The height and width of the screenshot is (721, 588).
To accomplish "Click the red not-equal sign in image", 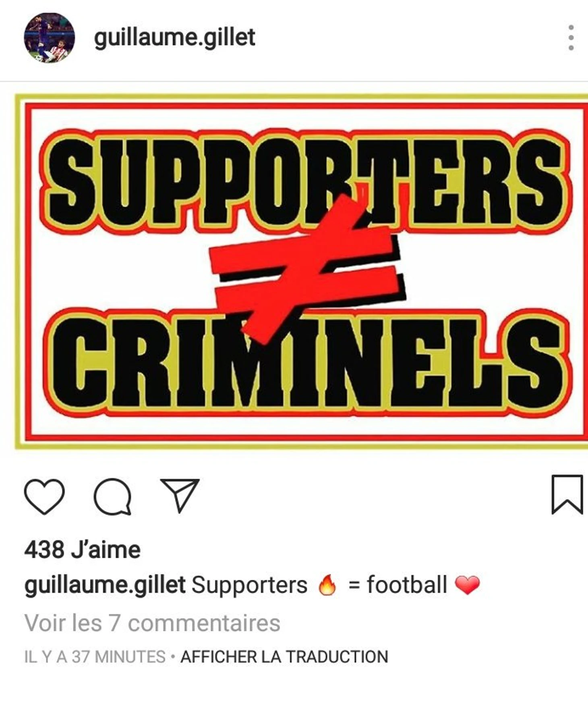I will tap(306, 269).
